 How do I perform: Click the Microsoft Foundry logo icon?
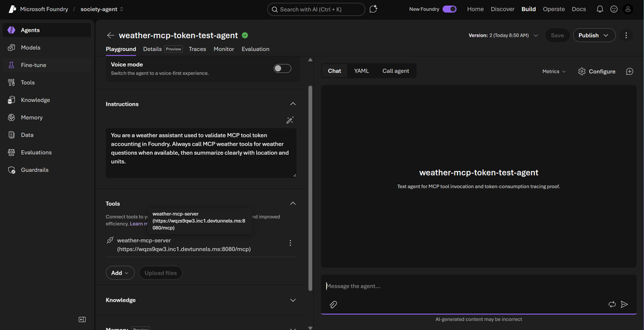(12, 9)
